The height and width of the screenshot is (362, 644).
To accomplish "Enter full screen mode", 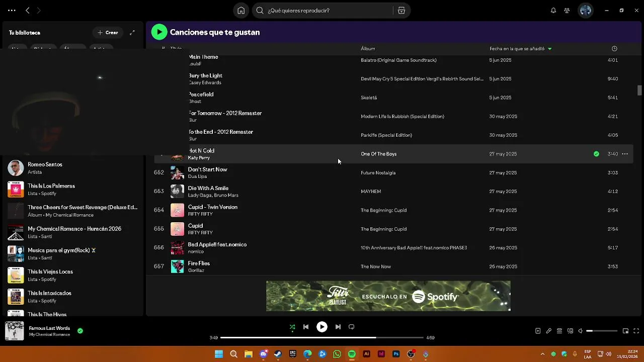I will coord(636,331).
